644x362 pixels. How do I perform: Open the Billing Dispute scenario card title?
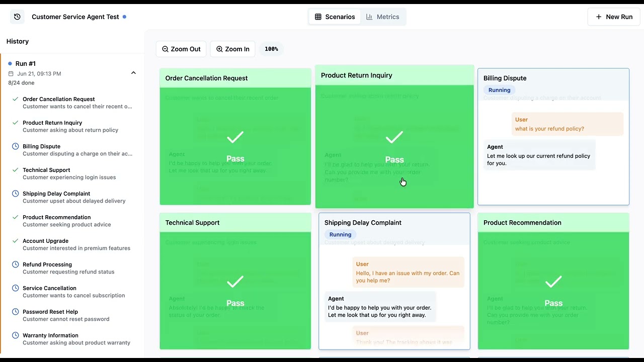[505, 78]
